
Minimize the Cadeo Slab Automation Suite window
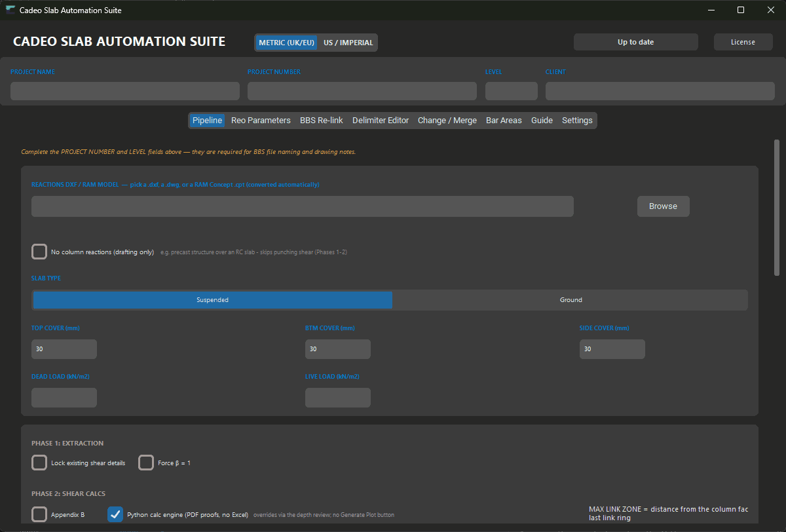pos(711,10)
